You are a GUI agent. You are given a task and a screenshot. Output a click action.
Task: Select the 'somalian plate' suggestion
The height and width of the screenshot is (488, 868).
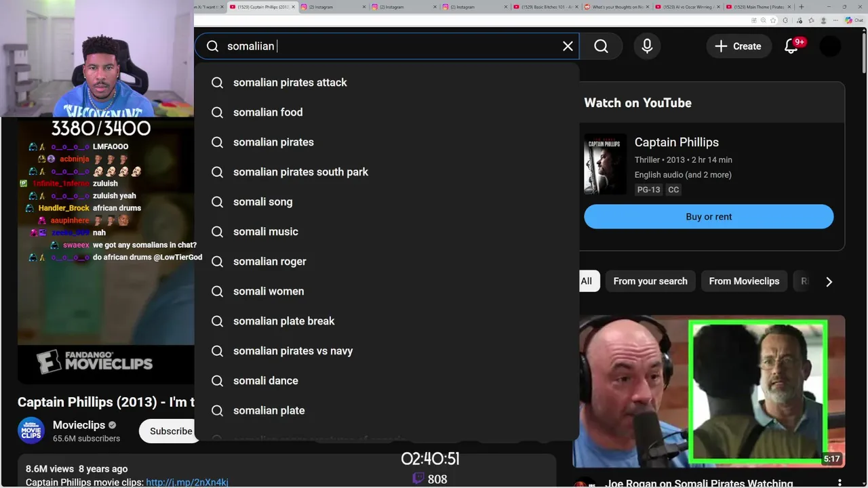point(387,411)
